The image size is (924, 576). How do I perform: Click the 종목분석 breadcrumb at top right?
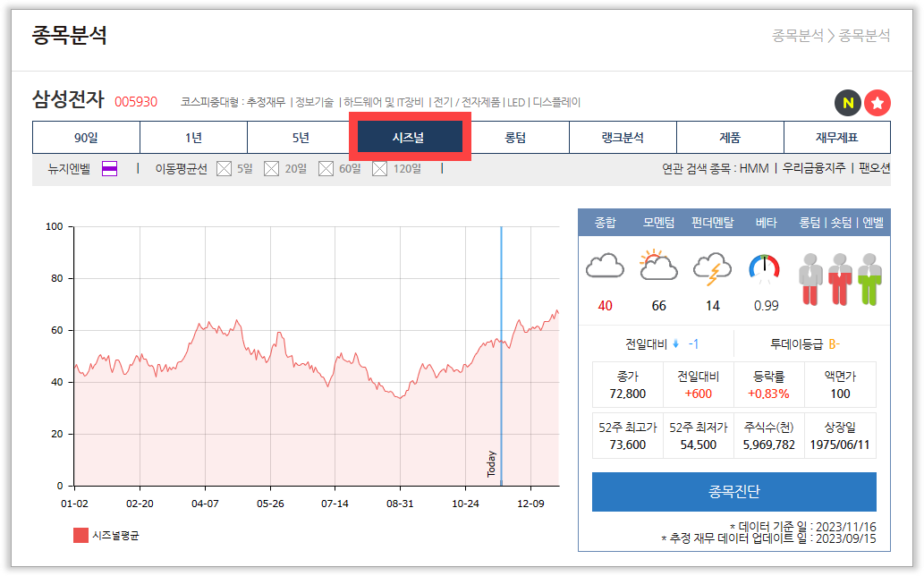pos(797,36)
